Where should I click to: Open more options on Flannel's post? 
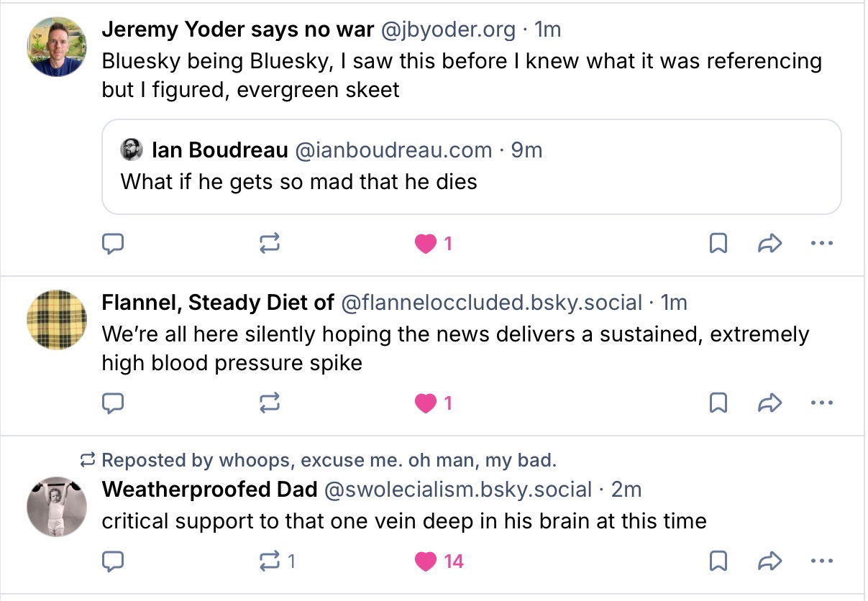tap(821, 403)
